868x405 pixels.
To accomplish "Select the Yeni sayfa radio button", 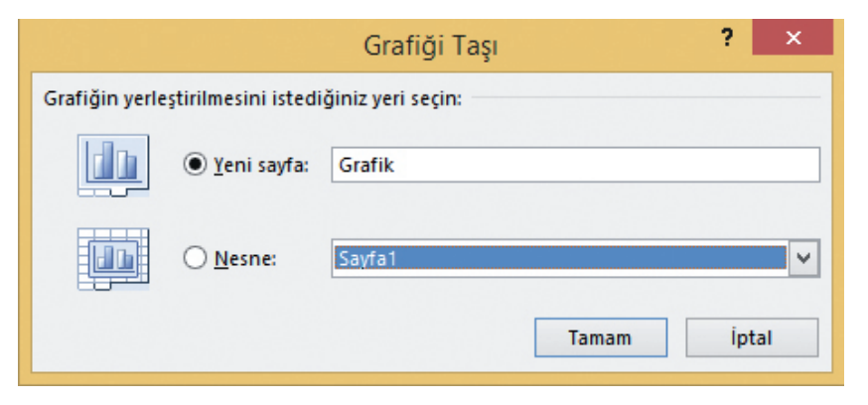I will click(x=195, y=166).
